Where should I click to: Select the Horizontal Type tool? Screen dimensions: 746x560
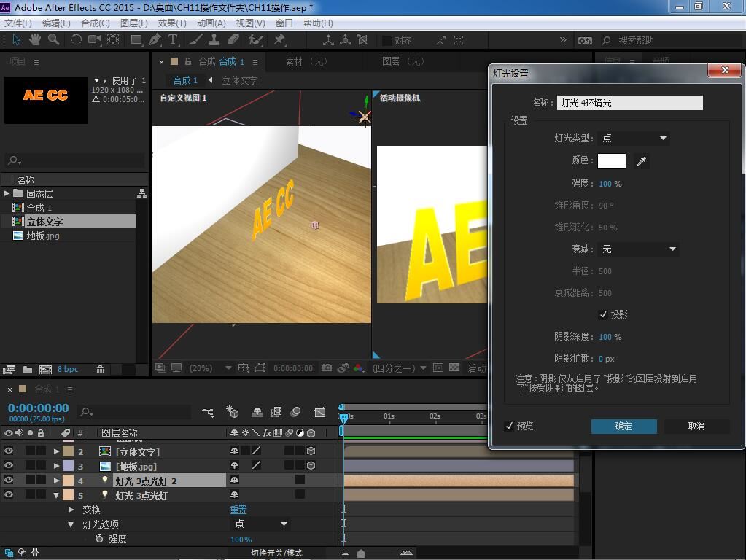(173, 40)
